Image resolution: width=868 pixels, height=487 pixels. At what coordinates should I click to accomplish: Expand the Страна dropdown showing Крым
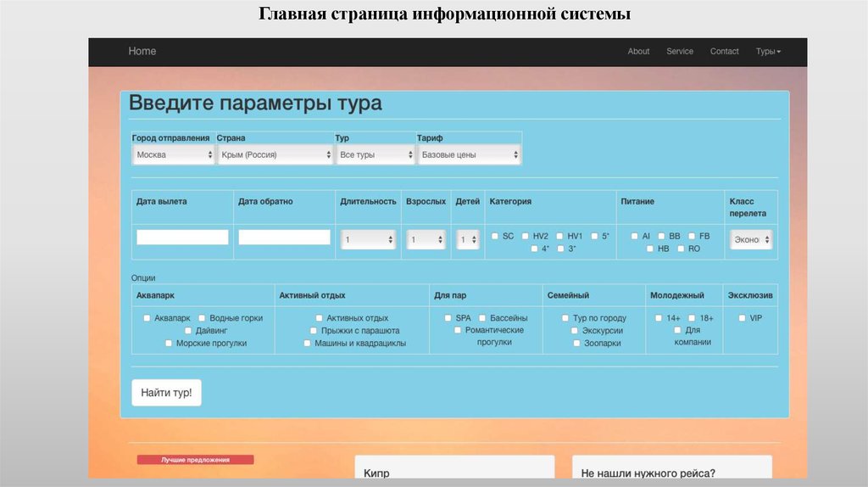275,155
